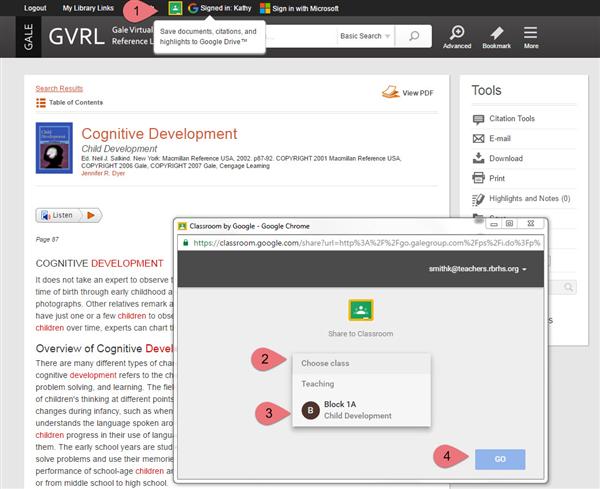Open View PDF document icon
Image resolution: width=600 pixels, height=489 pixels.
[390, 92]
